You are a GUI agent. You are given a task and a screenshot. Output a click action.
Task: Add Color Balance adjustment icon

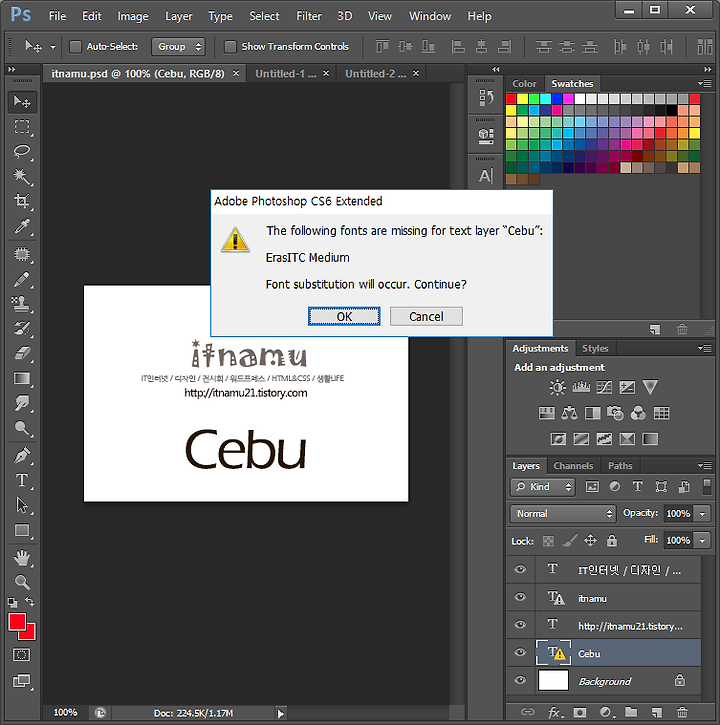569,413
